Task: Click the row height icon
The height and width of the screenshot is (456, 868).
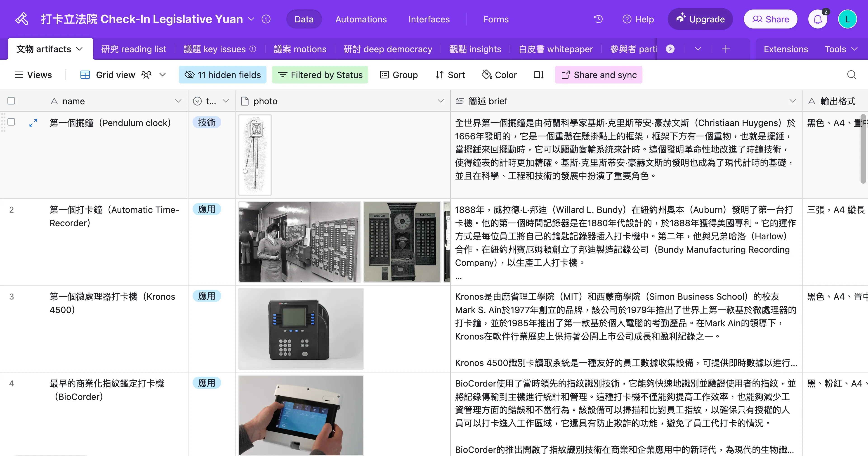Action: point(538,75)
